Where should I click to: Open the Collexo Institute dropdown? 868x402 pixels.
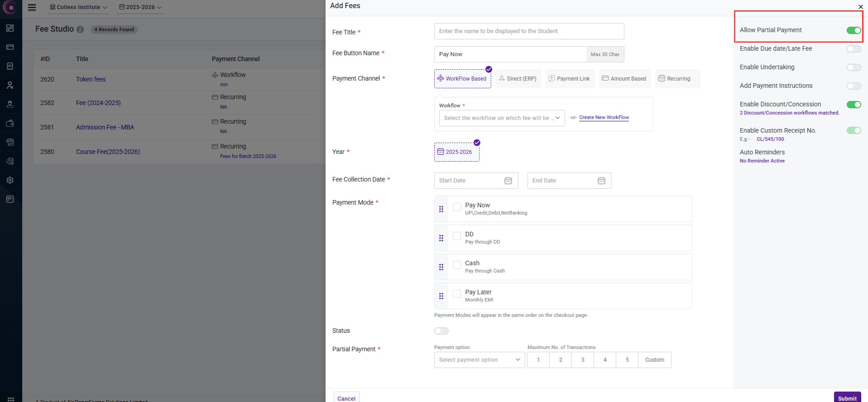tap(78, 7)
